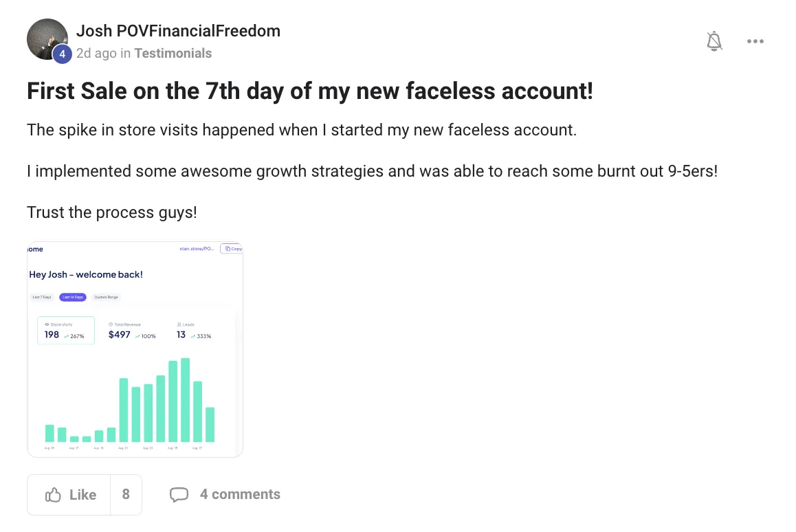Screen dimensions: 796x532
Task: View who liked via the 8 count
Action: [126, 494]
